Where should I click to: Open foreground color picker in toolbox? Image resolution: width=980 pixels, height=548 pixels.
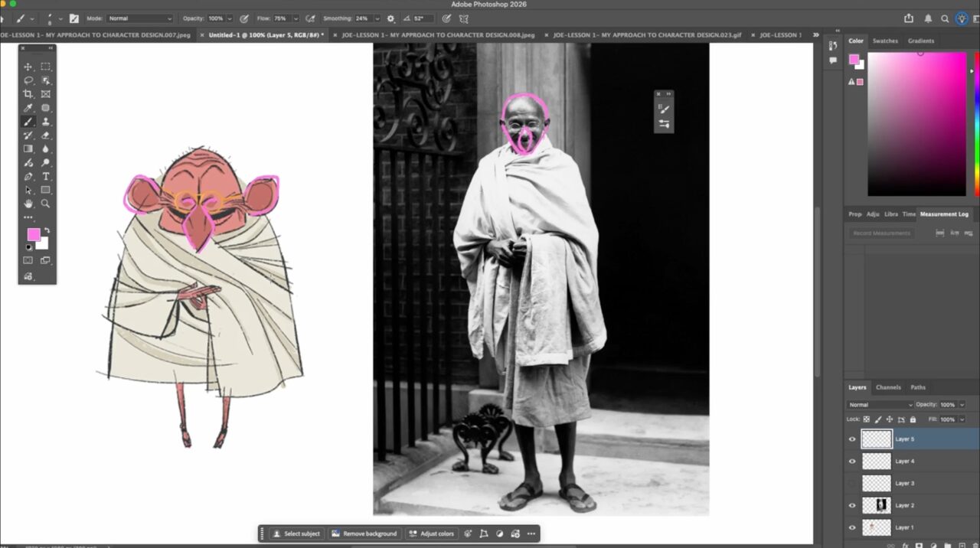[x=33, y=234]
